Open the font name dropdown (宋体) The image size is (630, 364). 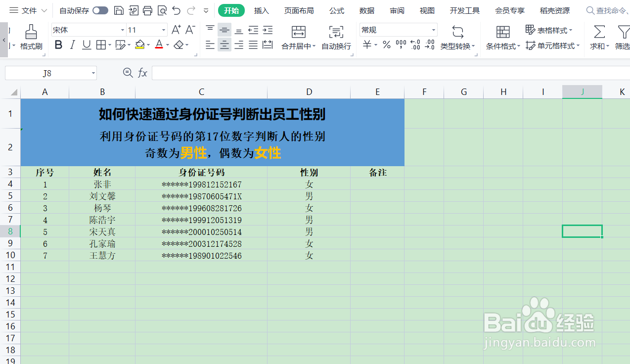click(x=123, y=30)
